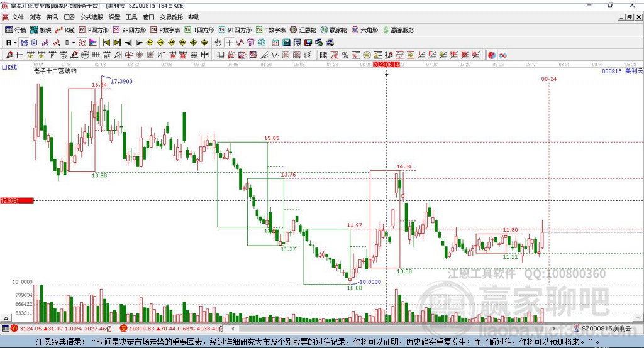Open the T数字表 tool
This screenshot has height=348, width=644.
(270, 30)
